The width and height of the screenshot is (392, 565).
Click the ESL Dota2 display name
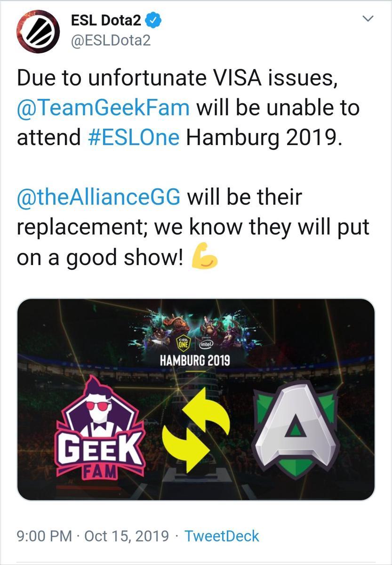[x=106, y=20]
